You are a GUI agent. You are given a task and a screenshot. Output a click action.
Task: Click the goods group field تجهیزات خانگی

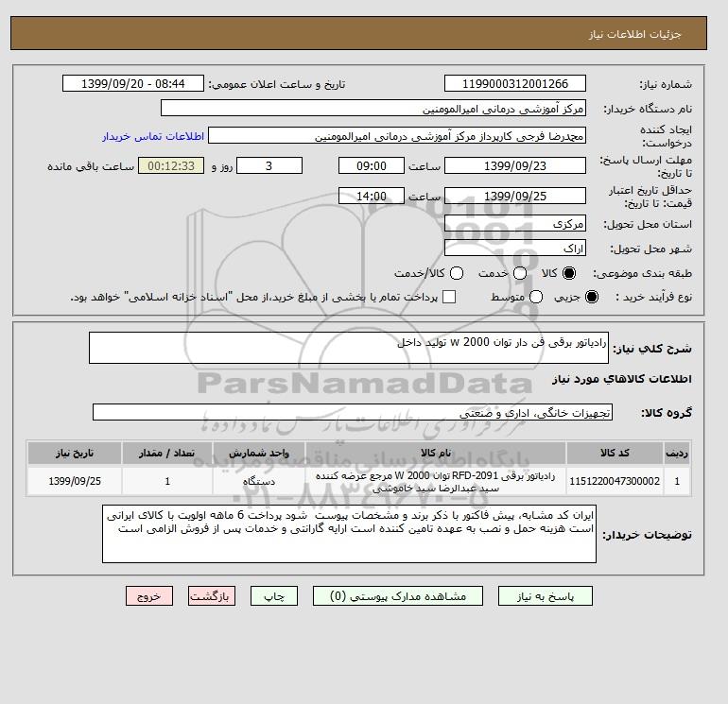[x=353, y=412]
